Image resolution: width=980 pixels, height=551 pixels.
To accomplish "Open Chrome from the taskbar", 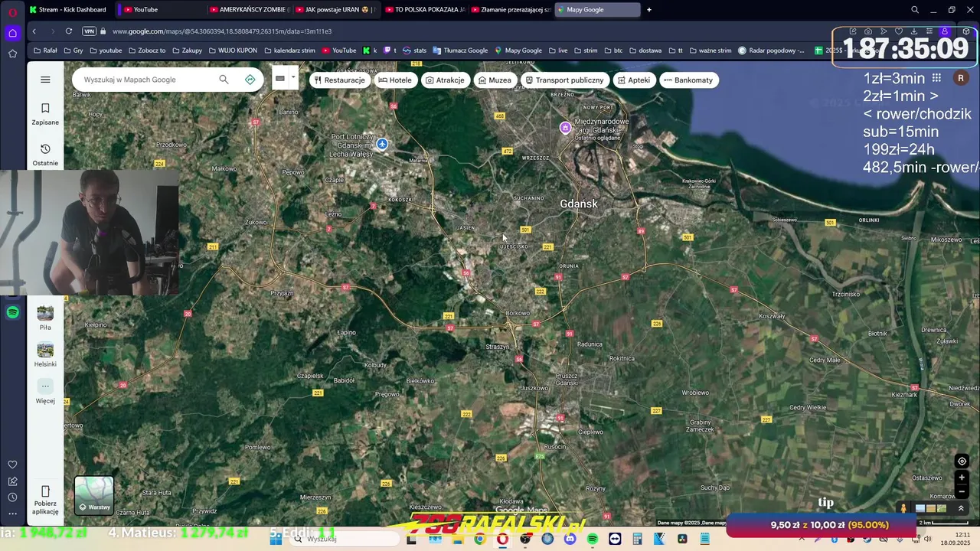I will [x=479, y=539].
